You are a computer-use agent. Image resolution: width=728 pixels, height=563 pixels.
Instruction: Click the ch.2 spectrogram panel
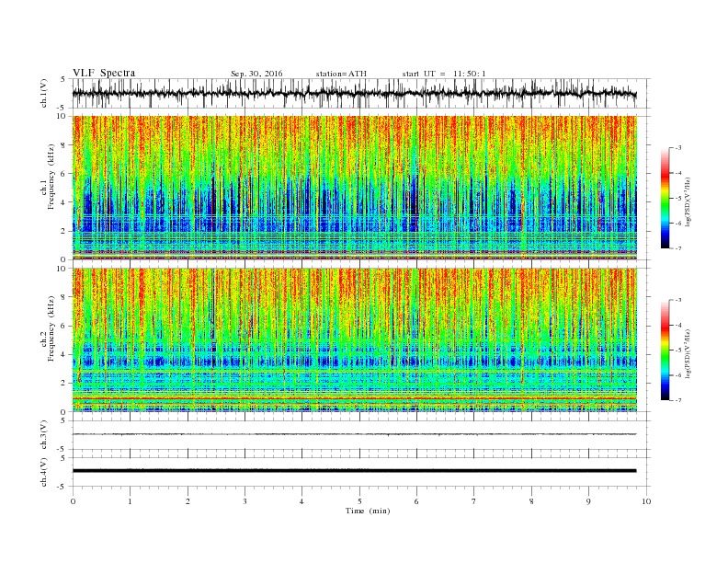point(355,339)
